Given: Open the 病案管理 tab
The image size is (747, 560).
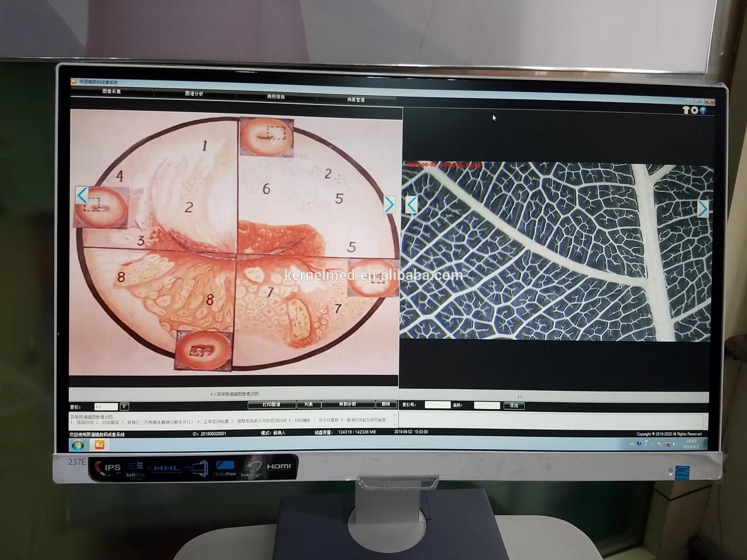Looking at the screenshot, I should point(356,100).
